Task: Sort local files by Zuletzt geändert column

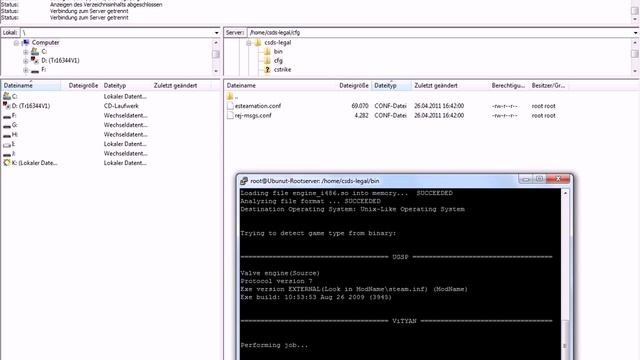Action: (x=181, y=86)
